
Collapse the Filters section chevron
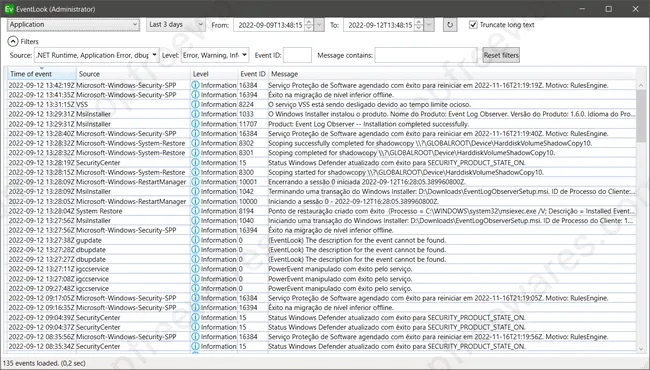13,41
